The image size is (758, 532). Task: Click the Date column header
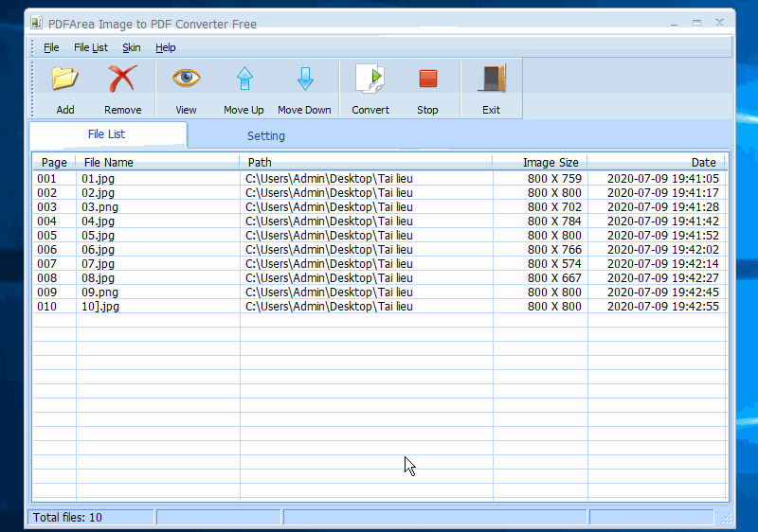coord(656,162)
